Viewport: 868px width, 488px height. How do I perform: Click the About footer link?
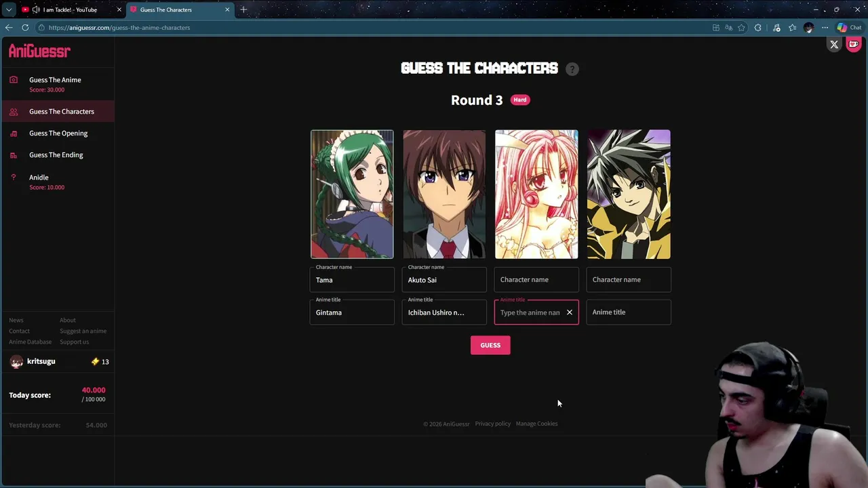click(68, 321)
